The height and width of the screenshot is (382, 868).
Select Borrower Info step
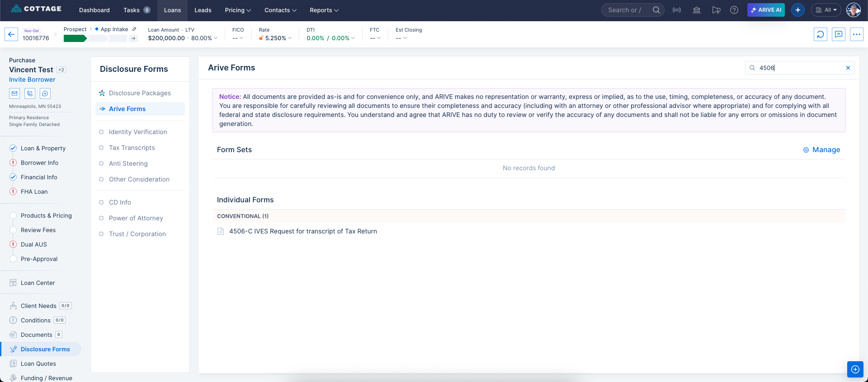click(39, 163)
